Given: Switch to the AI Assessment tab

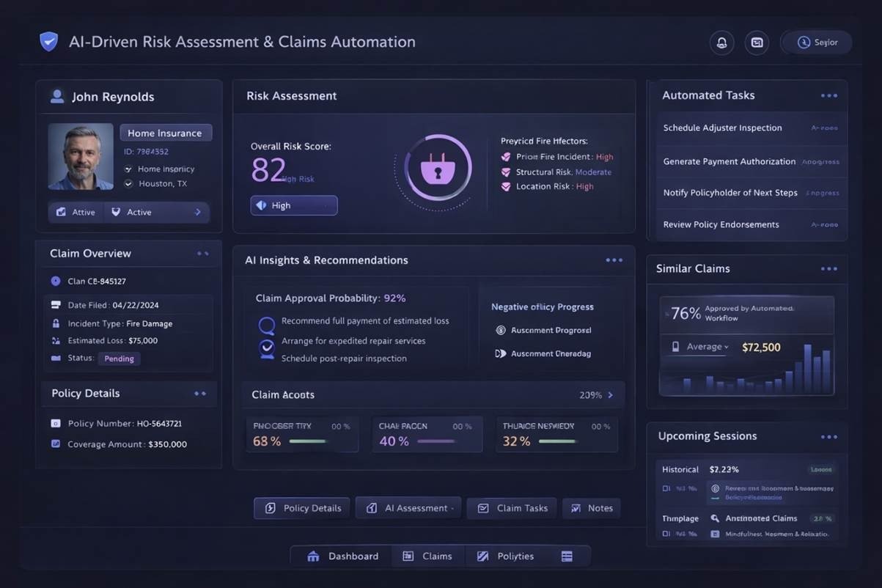Looking at the screenshot, I should pyautogui.click(x=408, y=508).
